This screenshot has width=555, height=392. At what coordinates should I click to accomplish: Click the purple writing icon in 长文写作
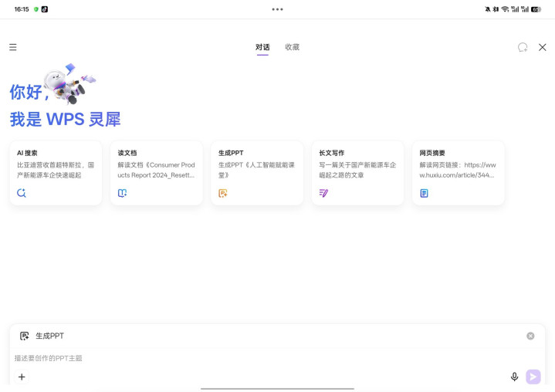coord(323,193)
